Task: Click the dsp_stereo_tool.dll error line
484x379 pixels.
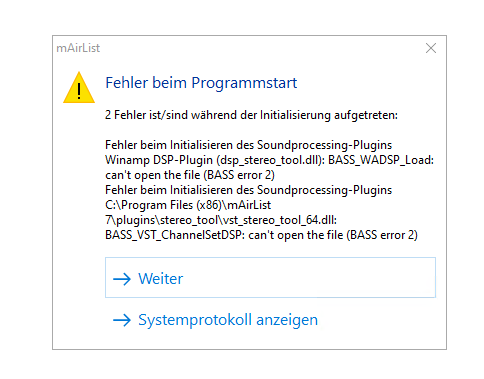Action: click(x=269, y=160)
